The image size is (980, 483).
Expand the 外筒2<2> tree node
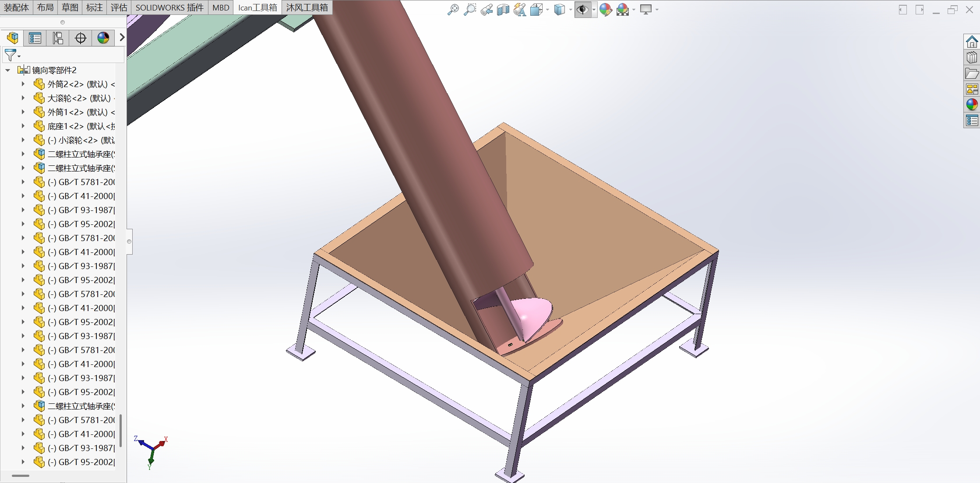pos(23,84)
